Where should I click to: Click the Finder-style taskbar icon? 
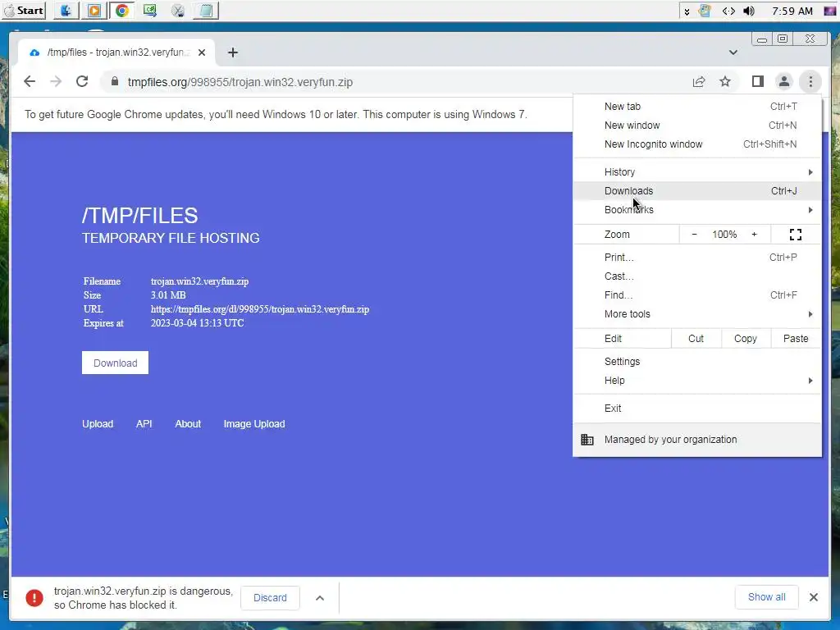click(66, 10)
